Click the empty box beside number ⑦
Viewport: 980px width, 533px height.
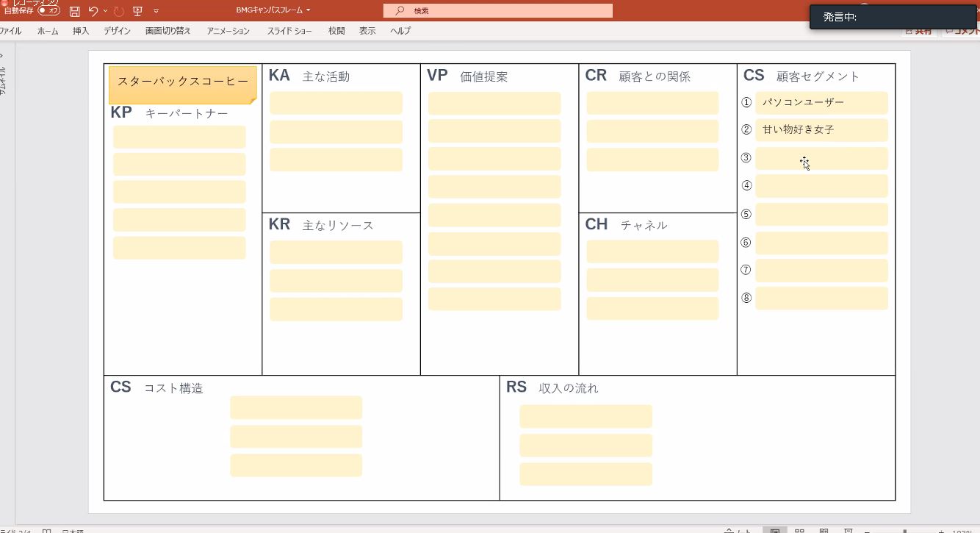pyautogui.click(x=821, y=271)
